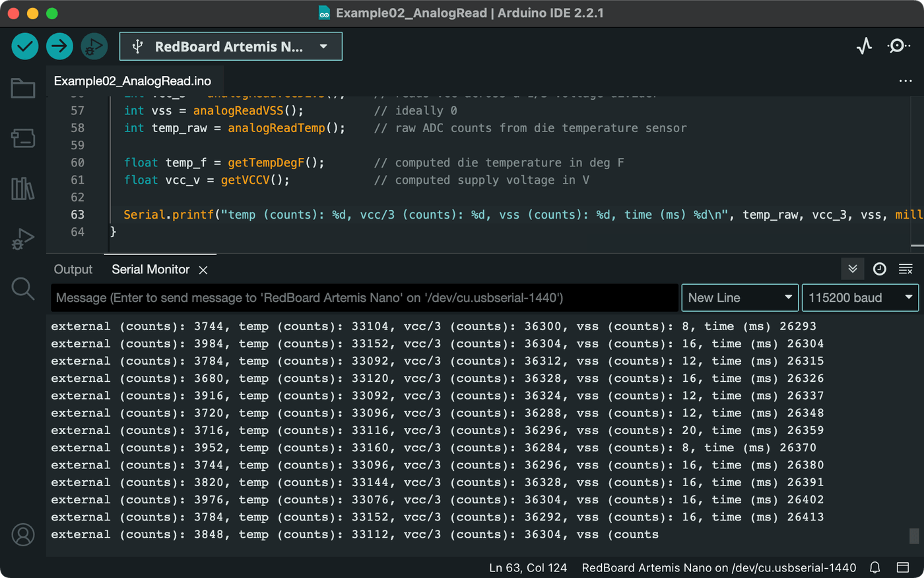Open the Boards Manager sidebar icon
The width and height of the screenshot is (924, 578).
(x=23, y=138)
